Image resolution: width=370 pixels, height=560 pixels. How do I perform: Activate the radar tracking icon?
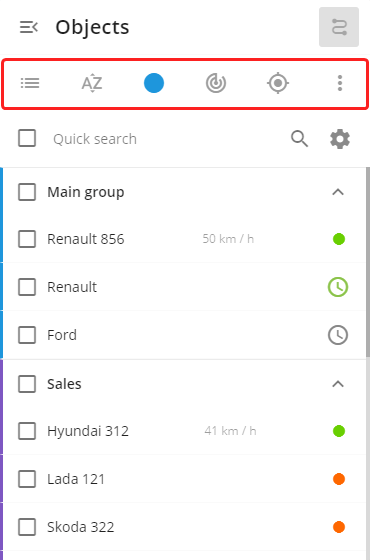[x=216, y=83]
